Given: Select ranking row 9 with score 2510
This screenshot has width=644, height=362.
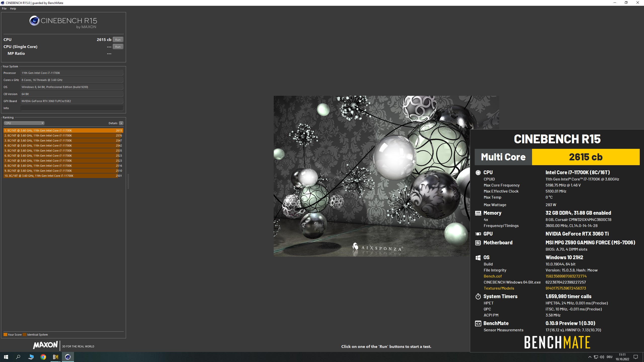Looking at the screenshot, I should pyautogui.click(x=63, y=171).
